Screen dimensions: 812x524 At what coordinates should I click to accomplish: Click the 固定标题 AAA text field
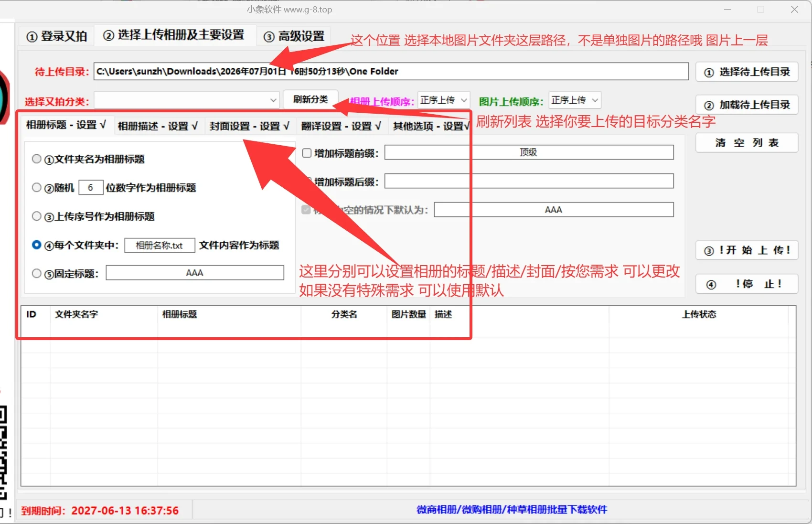195,273
